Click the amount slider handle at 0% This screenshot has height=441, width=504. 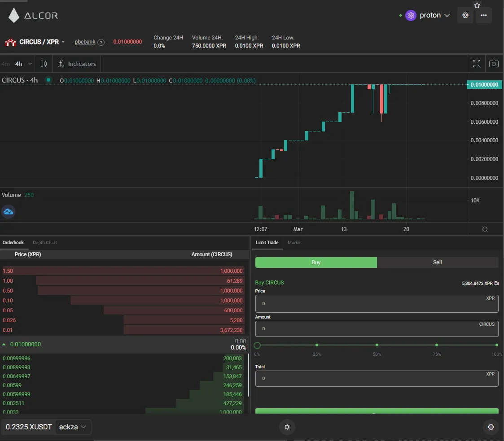(257, 345)
